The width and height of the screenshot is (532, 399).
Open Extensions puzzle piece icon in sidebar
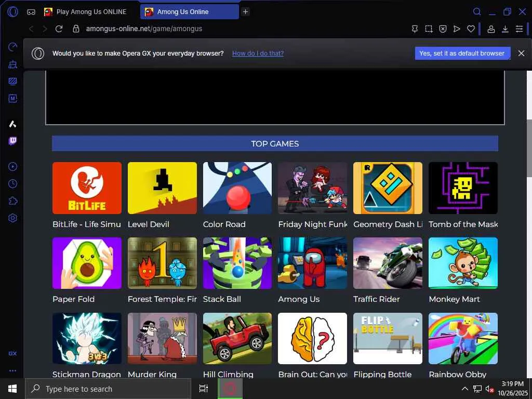pyautogui.click(x=12, y=201)
